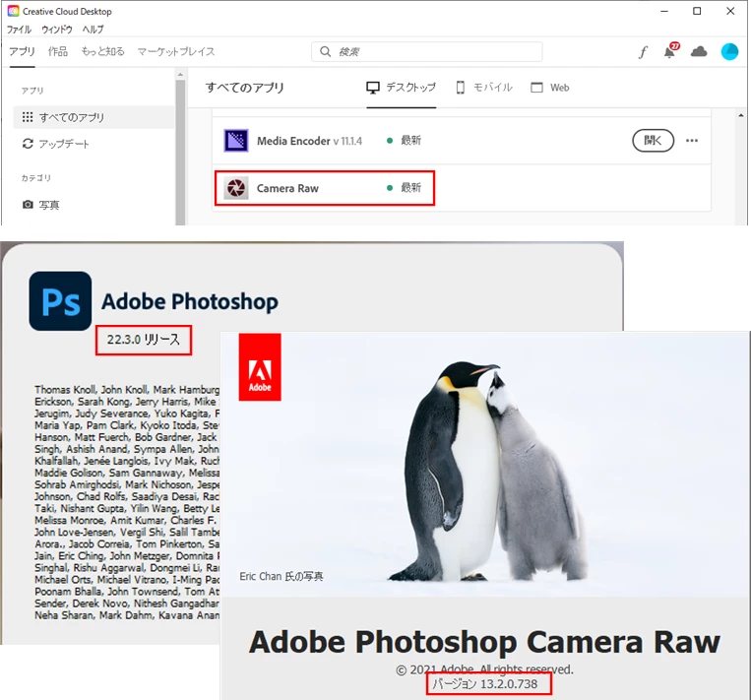
Task: Switch to 作品 tab
Action: pyautogui.click(x=58, y=51)
